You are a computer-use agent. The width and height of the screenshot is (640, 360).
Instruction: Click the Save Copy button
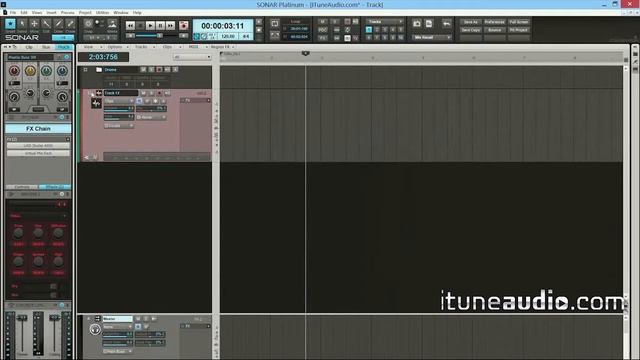coord(471,30)
